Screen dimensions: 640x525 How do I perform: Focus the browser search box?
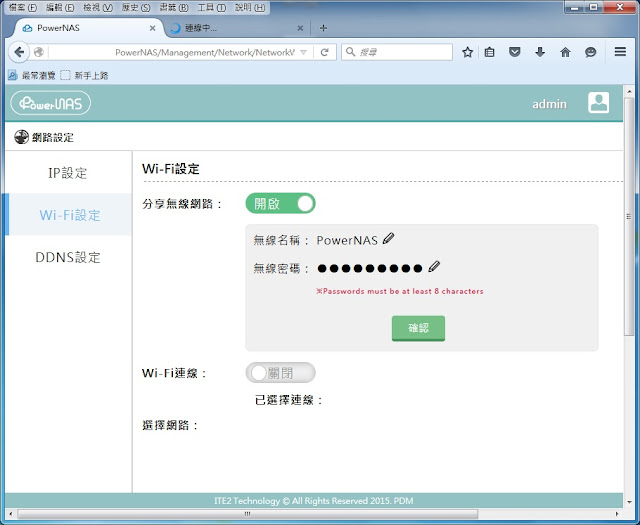pos(396,52)
